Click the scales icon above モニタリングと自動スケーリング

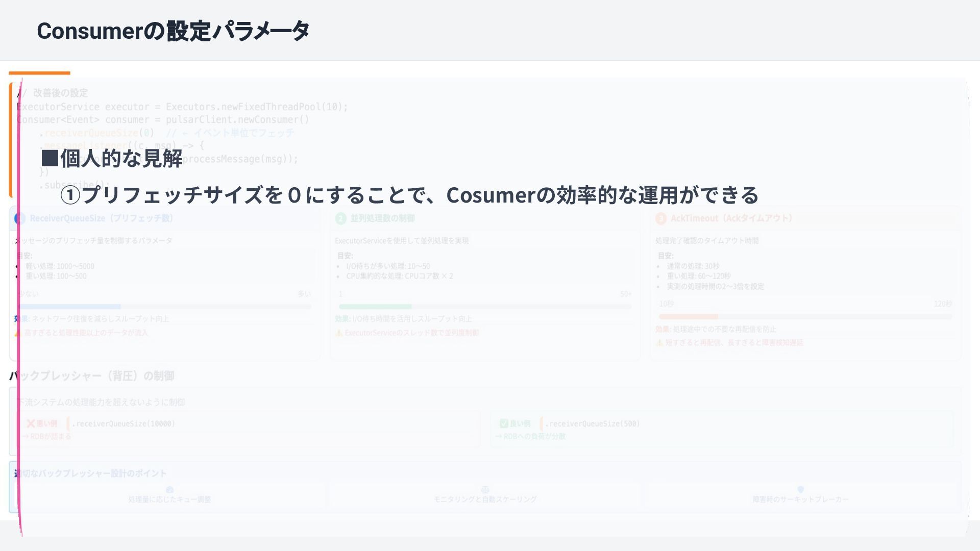(x=485, y=490)
